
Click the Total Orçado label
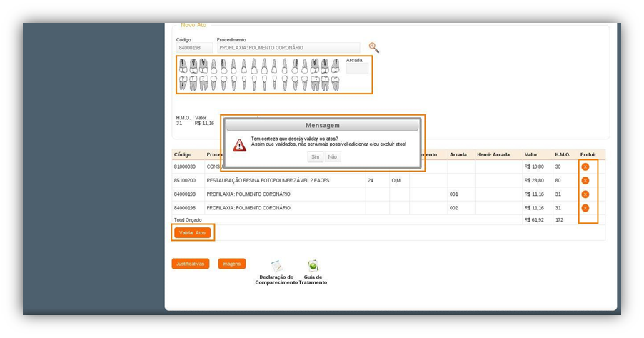click(x=188, y=220)
